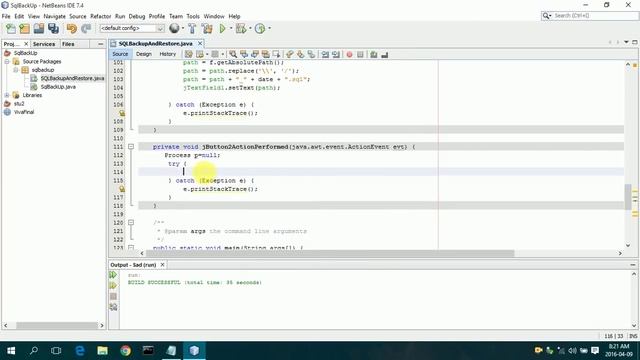This screenshot has width=640, height=360.
Task: Open Chrome from the Windows taskbar
Action: click(125, 351)
